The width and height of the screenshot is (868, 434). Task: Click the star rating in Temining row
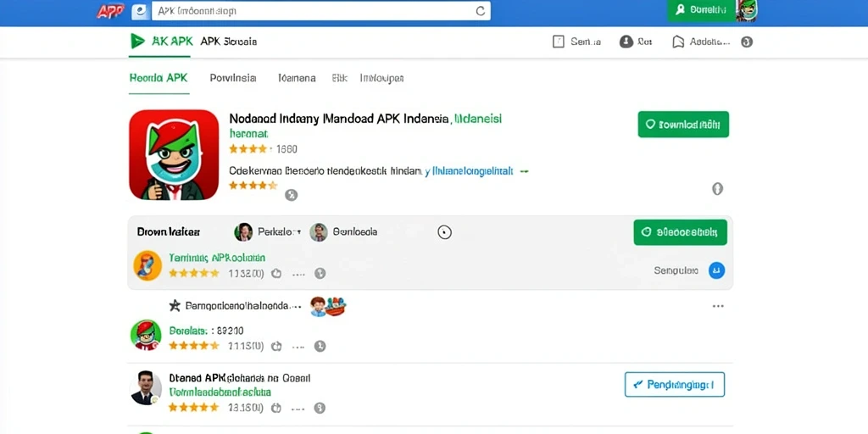[194, 273]
